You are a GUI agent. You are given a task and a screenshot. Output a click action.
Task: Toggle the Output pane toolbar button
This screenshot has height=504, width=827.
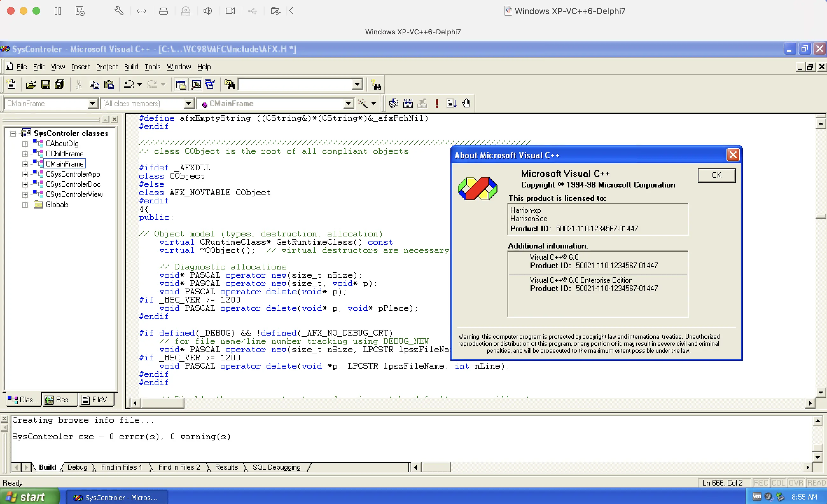(x=196, y=84)
